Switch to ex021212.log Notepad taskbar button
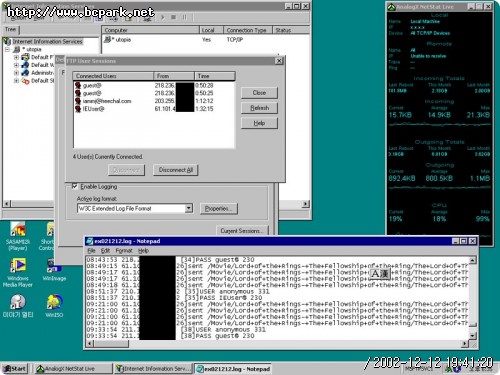The image size is (500, 375). [x=233, y=369]
